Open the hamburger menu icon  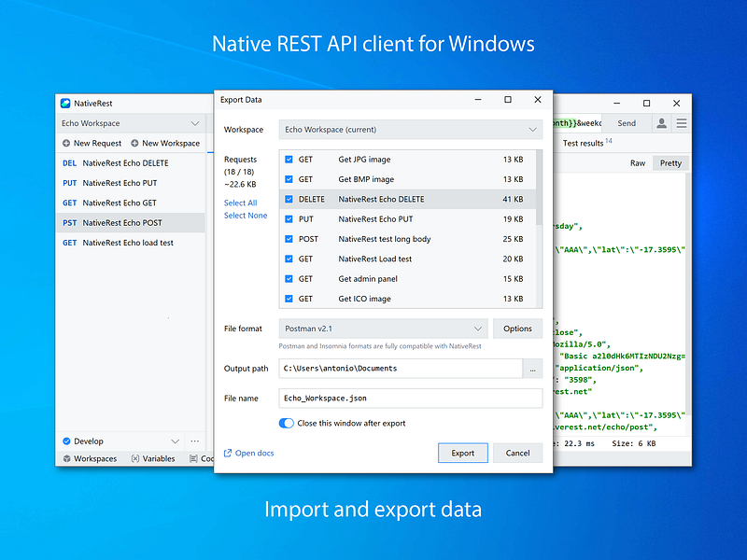[682, 123]
